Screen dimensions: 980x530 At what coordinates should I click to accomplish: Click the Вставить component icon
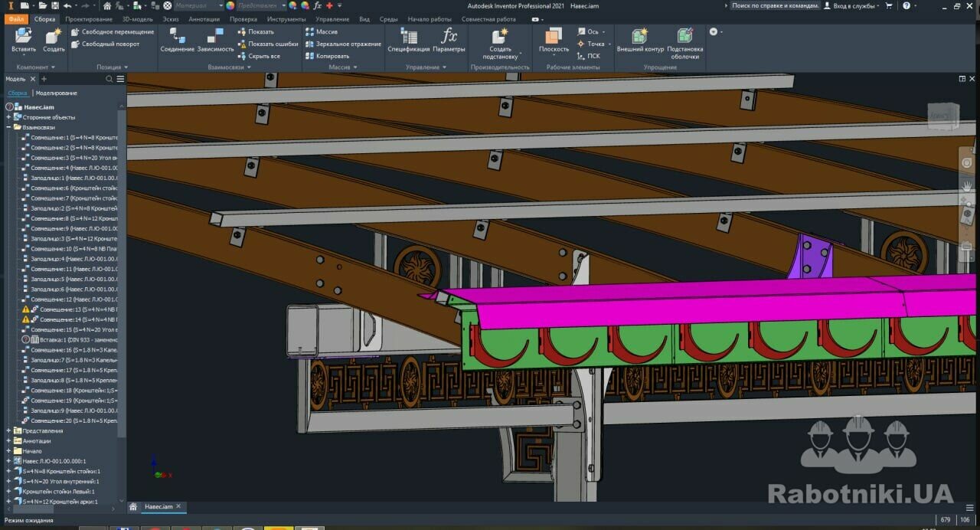tap(24, 37)
